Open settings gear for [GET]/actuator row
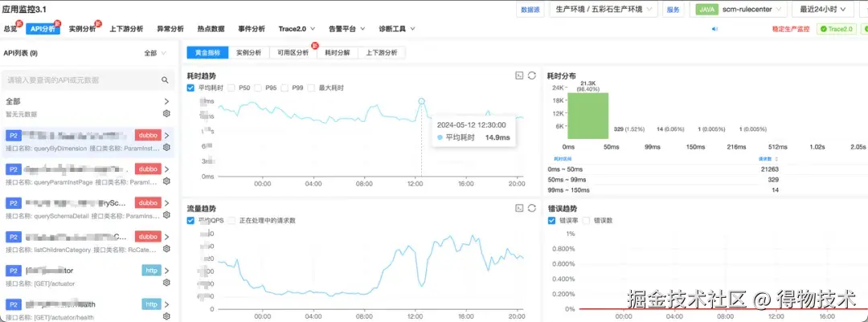Viewport: 868px width, 322px height. click(166, 283)
